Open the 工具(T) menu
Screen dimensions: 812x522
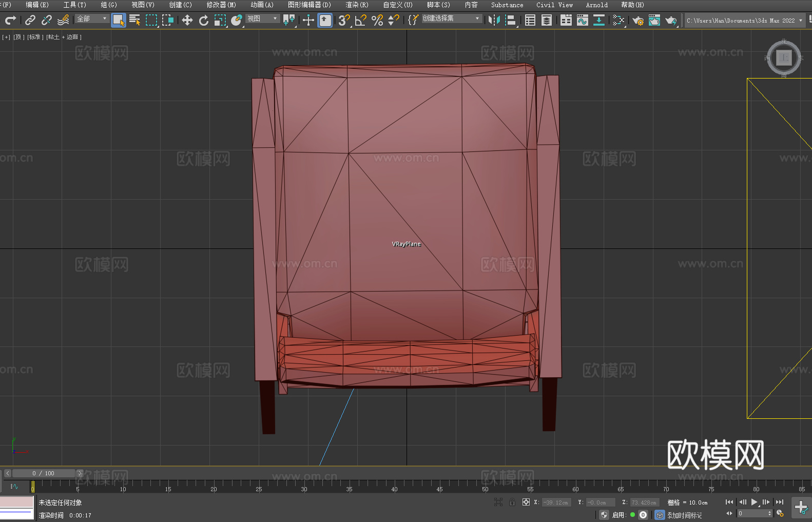click(75, 5)
